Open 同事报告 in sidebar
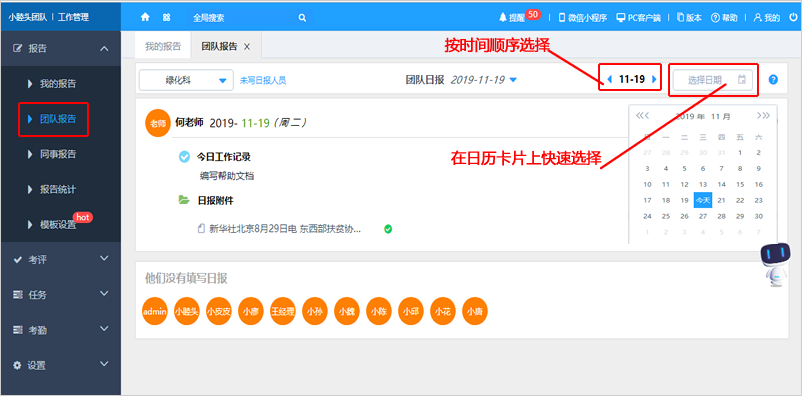This screenshot has width=802, height=396. coord(58,154)
